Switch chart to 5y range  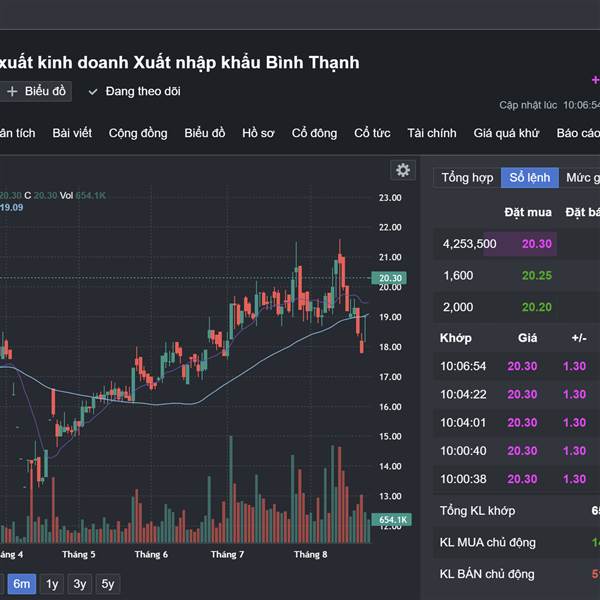click(x=108, y=584)
